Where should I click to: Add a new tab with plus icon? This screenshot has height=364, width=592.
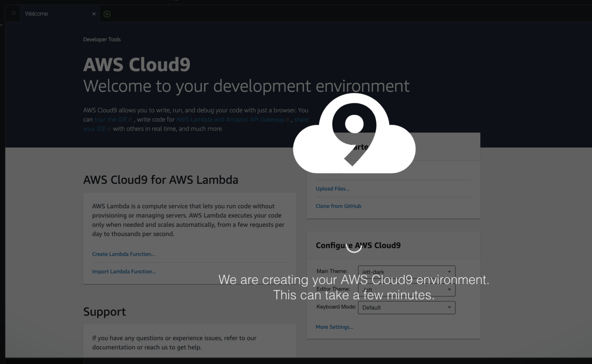pos(107,14)
